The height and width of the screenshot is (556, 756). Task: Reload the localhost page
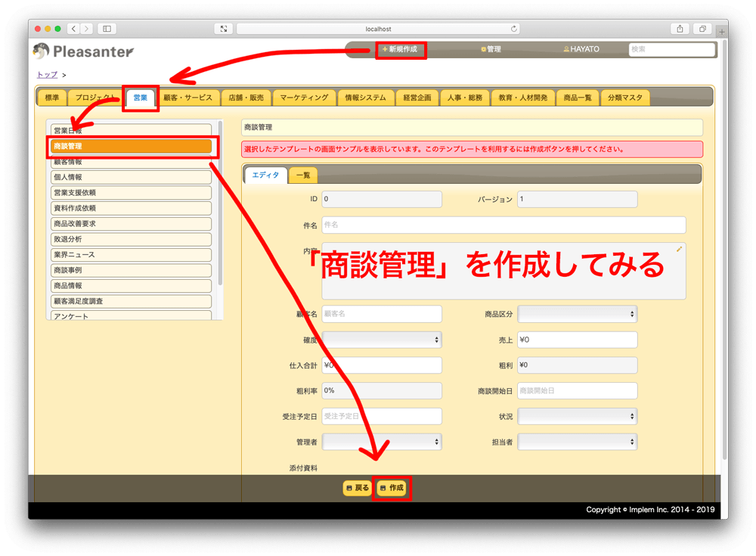tap(514, 29)
